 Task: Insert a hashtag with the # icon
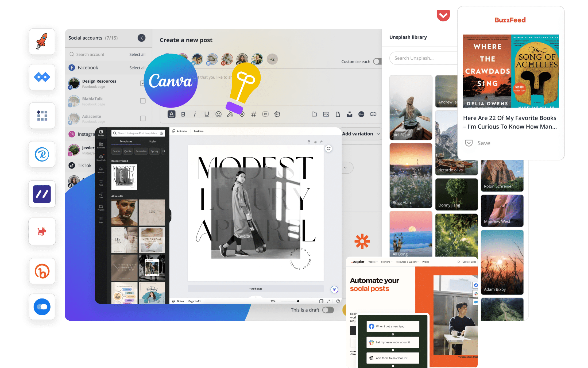point(254,114)
